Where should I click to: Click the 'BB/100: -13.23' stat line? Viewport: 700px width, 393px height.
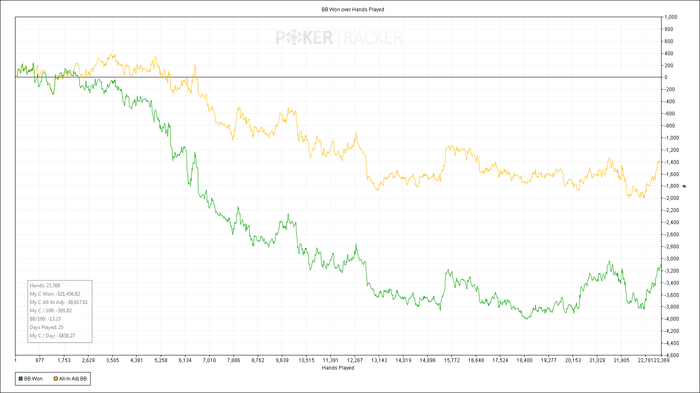click(45, 319)
